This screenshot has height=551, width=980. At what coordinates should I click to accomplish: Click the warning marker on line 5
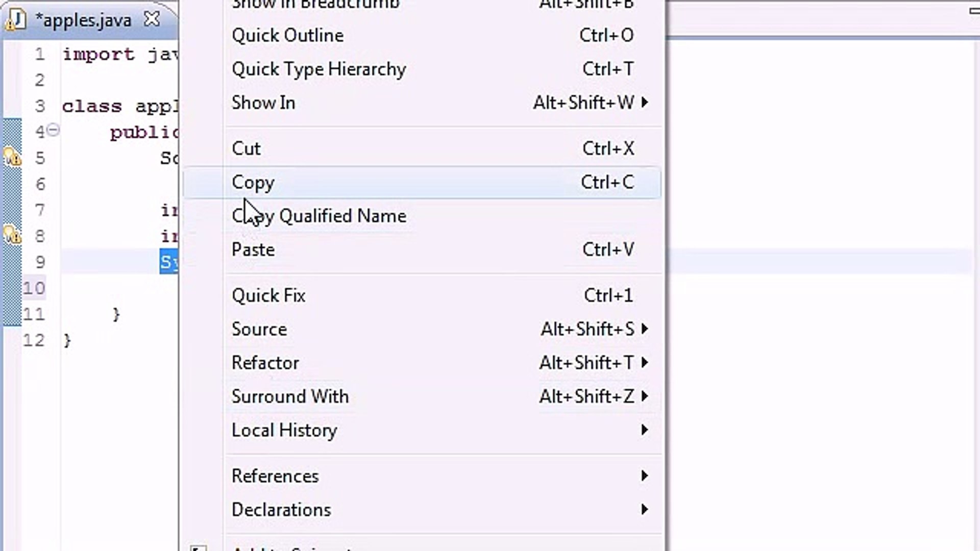click(12, 158)
